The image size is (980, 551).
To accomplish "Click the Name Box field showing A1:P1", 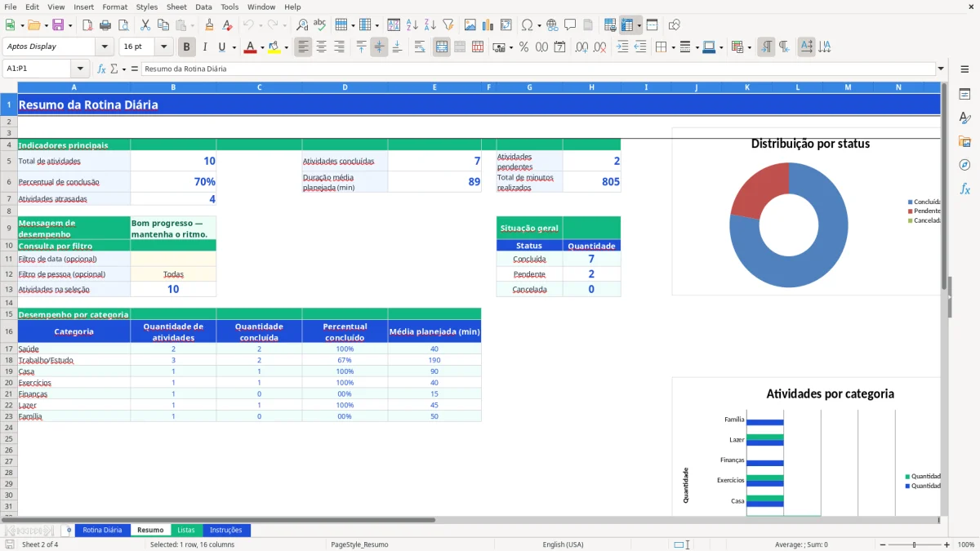I will [x=38, y=69].
